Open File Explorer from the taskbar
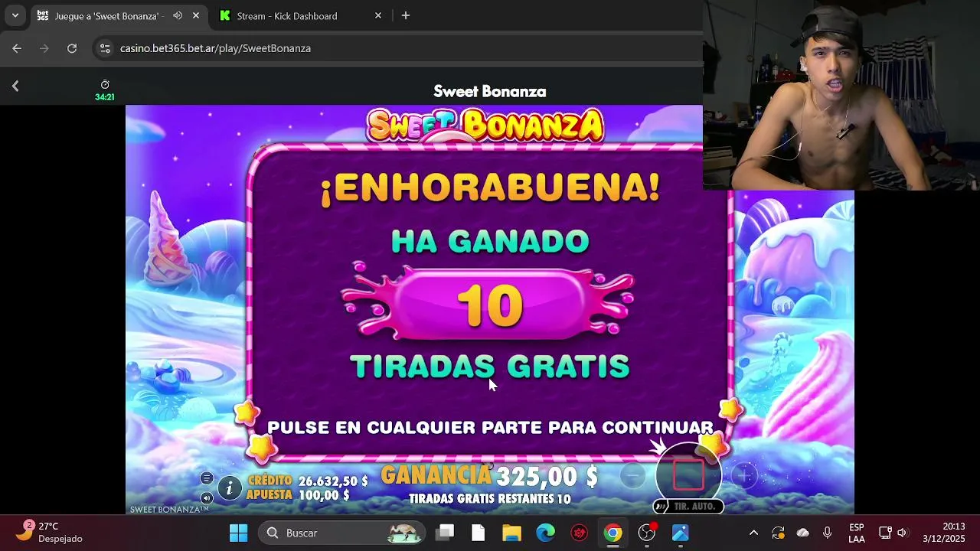 point(511,533)
